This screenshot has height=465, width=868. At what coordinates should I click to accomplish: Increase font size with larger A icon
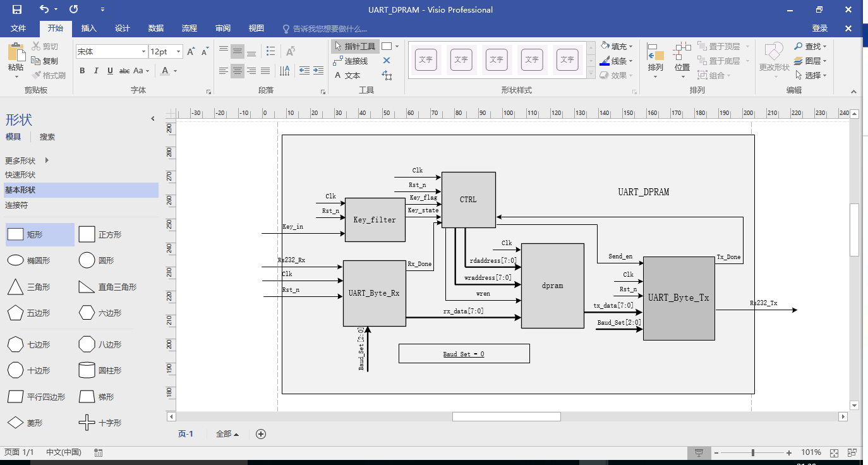coord(191,52)
